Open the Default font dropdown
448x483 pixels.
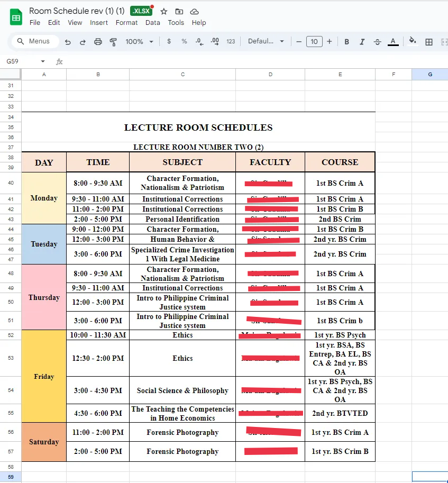coord(266,41)
